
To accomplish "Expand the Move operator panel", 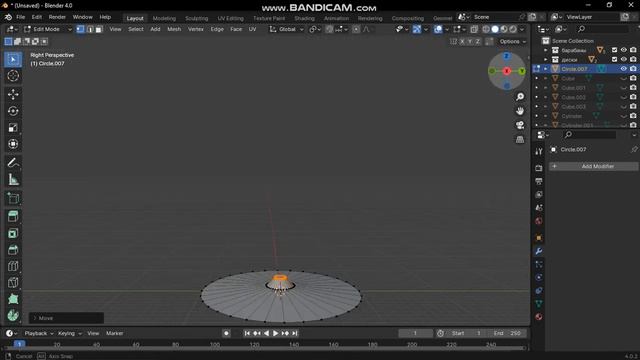I will (35, 318).
